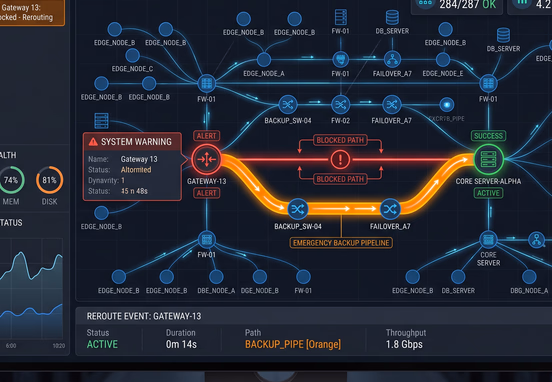This screenshot has height=382, width=552.
Task: Click the EMERGENCY BACKUP PIPELINE label
Action: click(x=341, y=243)
